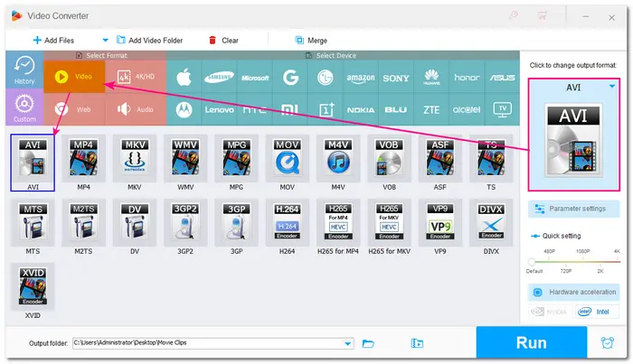Image resolution: width=633 pixels, height=364 pixels.
Task: Open Samsung device presets
Action: click(219, 77)
